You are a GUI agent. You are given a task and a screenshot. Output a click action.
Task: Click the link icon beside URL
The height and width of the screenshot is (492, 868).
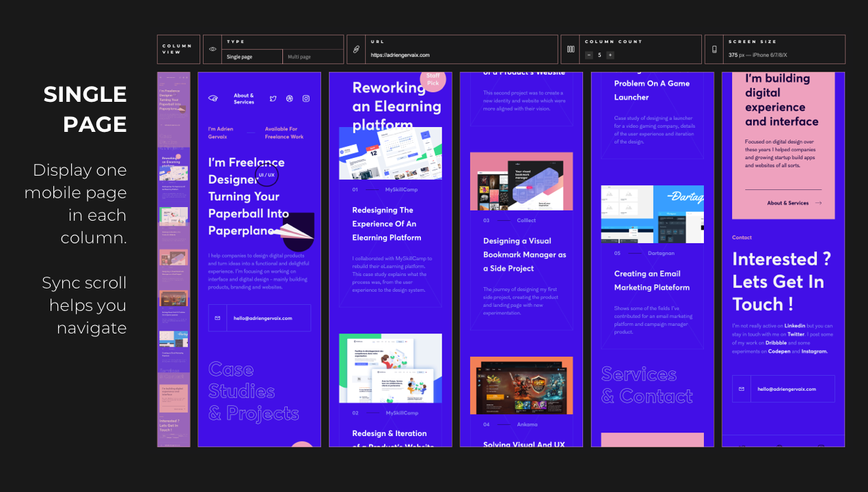point(356,49)
